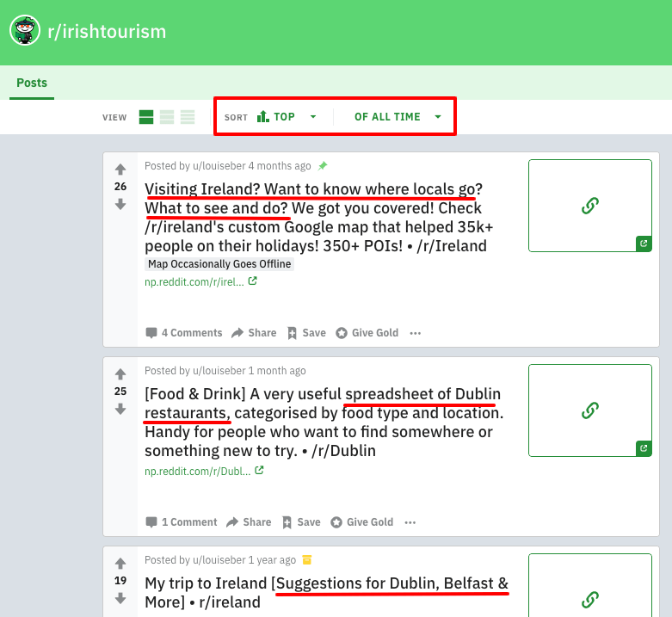Open 4 Comments on Visiting Ireland post
This screenshot has height=617, width=672.
pos(184,333)
